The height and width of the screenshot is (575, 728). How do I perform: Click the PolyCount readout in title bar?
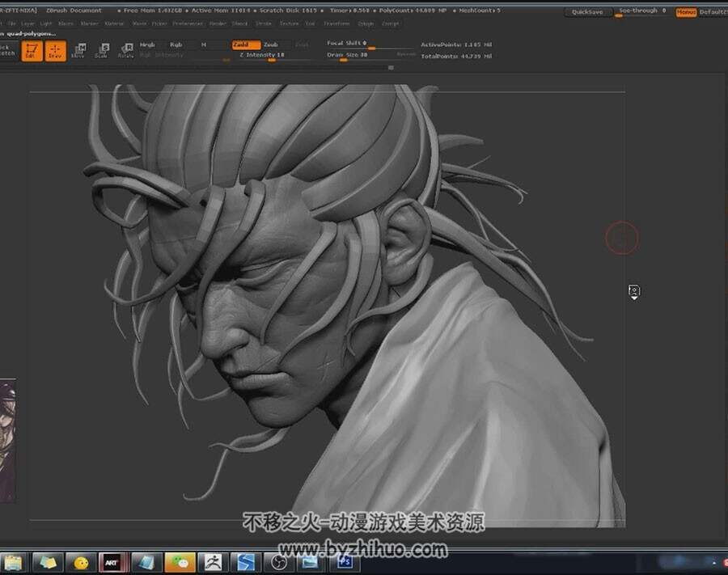(x=413, y=11)
